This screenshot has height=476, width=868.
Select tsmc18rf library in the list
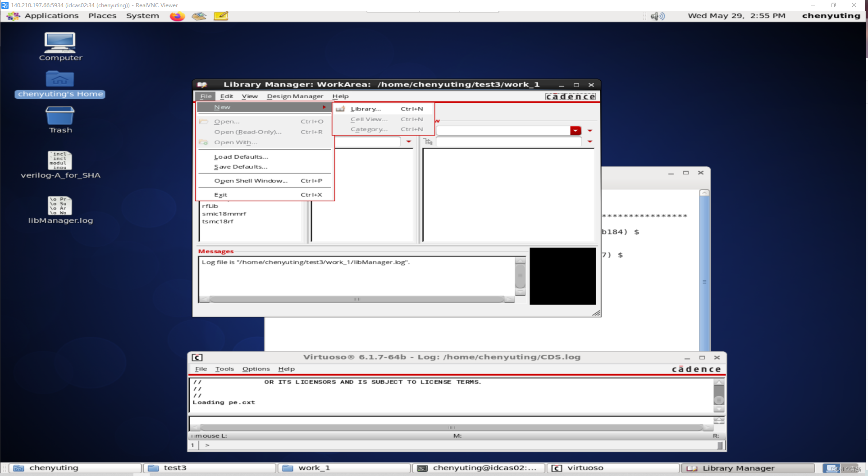(x=218, y=221)
